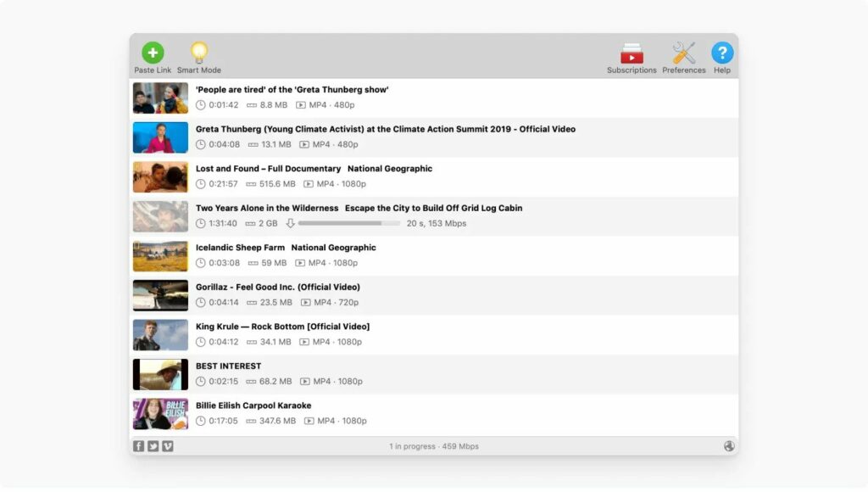Click clock icon beside 0:03:08 duration
868x492 pixels.
click(x=200, y=263)
